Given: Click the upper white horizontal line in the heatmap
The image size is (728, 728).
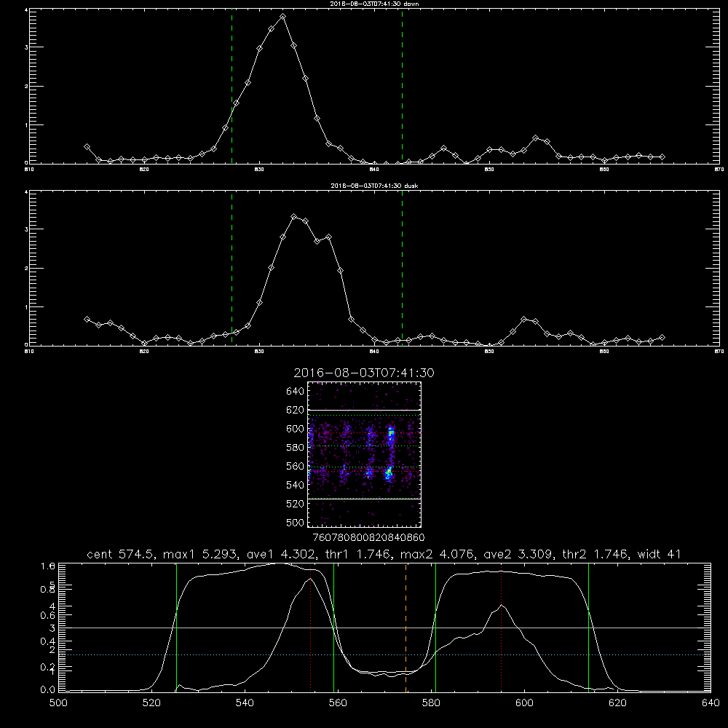Looking at the screenshot, I should (x=365, y=410).
